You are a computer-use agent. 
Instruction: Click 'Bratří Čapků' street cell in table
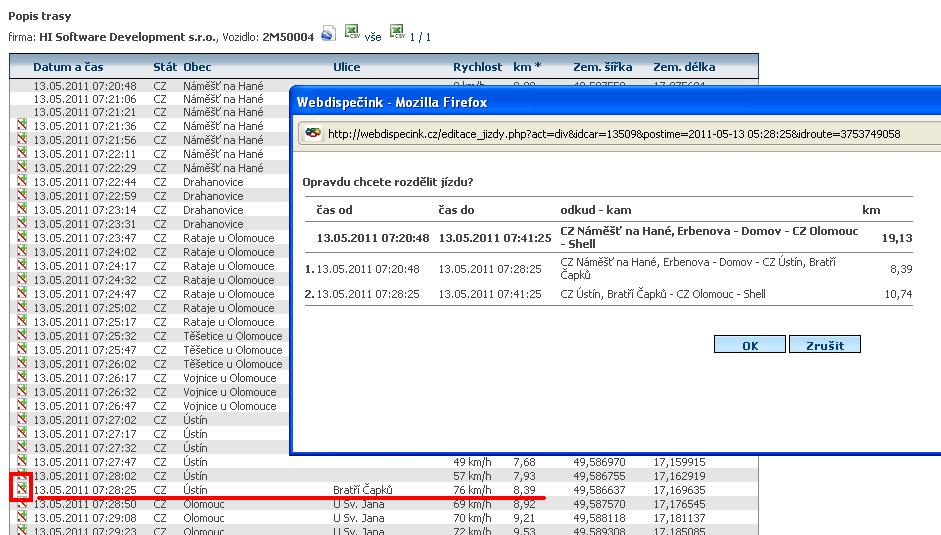click(362, 490)
